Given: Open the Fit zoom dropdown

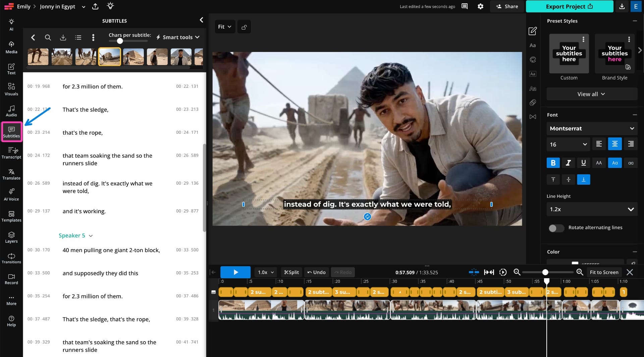Looking at the screenshot, I should coord(225,27).
